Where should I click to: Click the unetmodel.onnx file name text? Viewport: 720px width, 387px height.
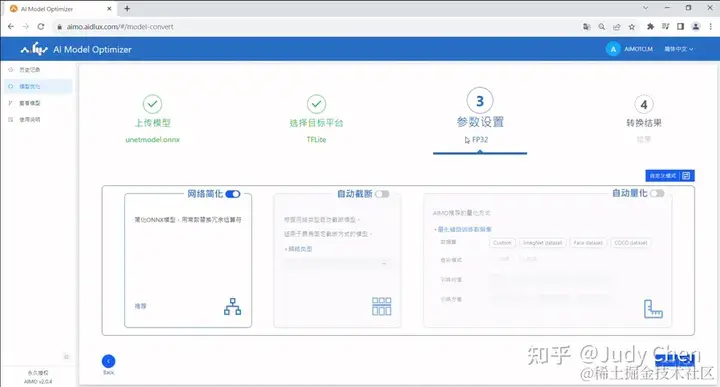152,140
